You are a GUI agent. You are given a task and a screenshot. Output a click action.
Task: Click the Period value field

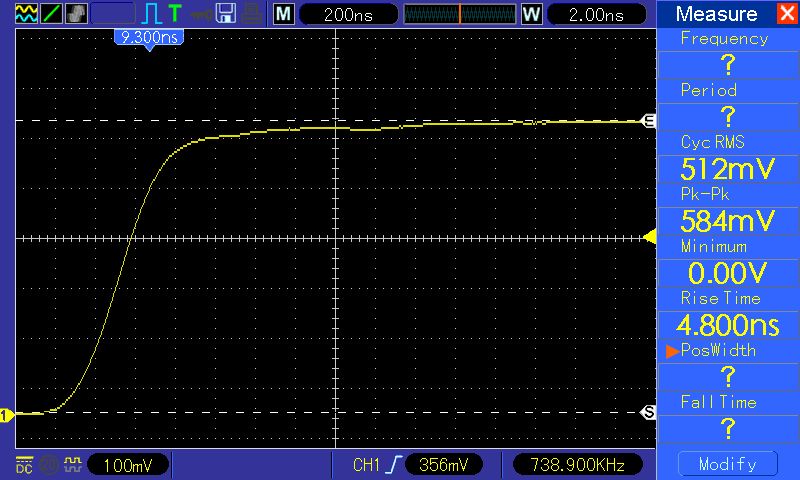(728, 117)
